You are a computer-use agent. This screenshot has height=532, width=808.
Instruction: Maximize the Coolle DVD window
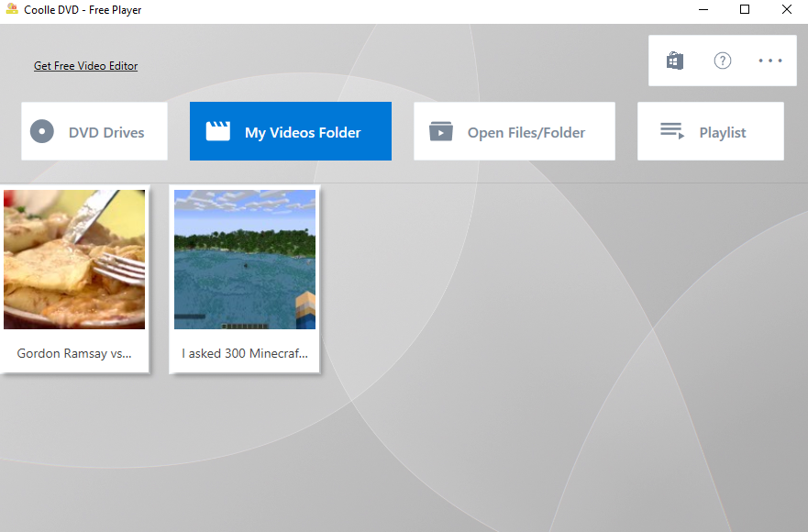tap(745, 10)
